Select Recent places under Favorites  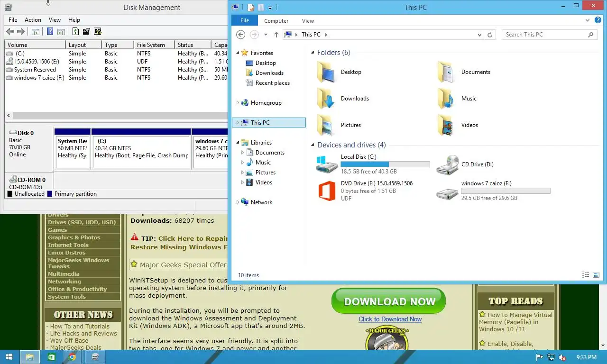pos(272,83)
